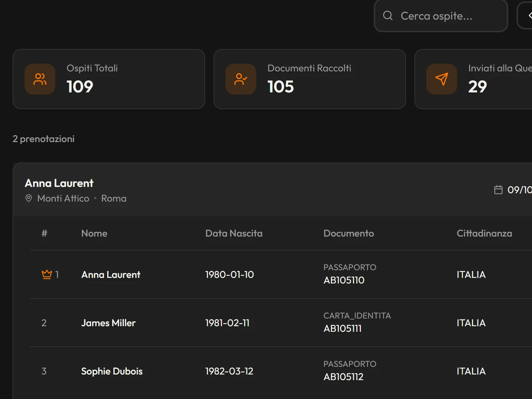Click PASSAPORTO label in Sophie Dubois's row
Image resolution: width=532 pixels, height=399 pixels.
coord(350,364)
